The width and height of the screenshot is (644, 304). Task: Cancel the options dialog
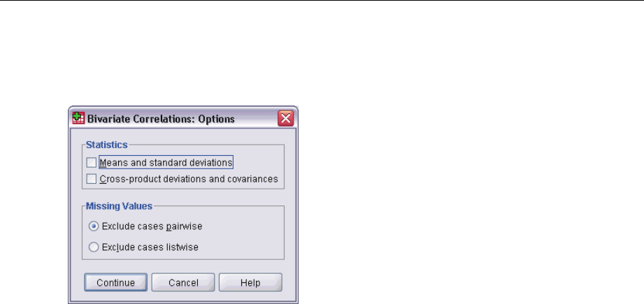pos(183,282)
